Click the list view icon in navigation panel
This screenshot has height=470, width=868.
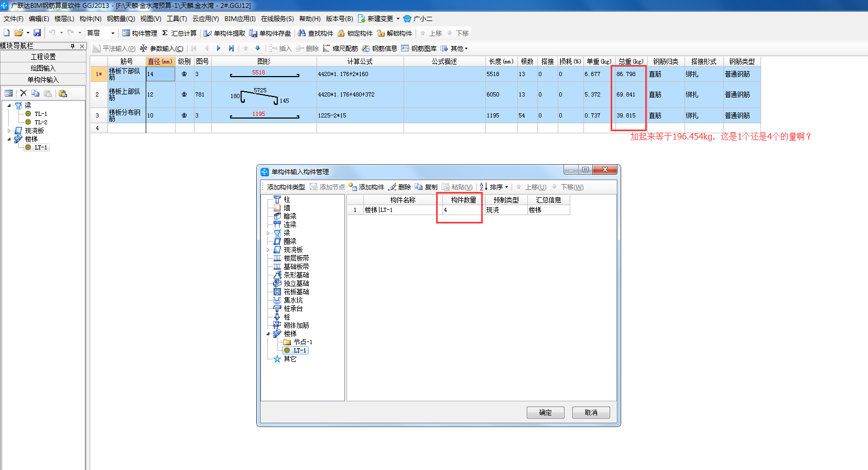8,93
